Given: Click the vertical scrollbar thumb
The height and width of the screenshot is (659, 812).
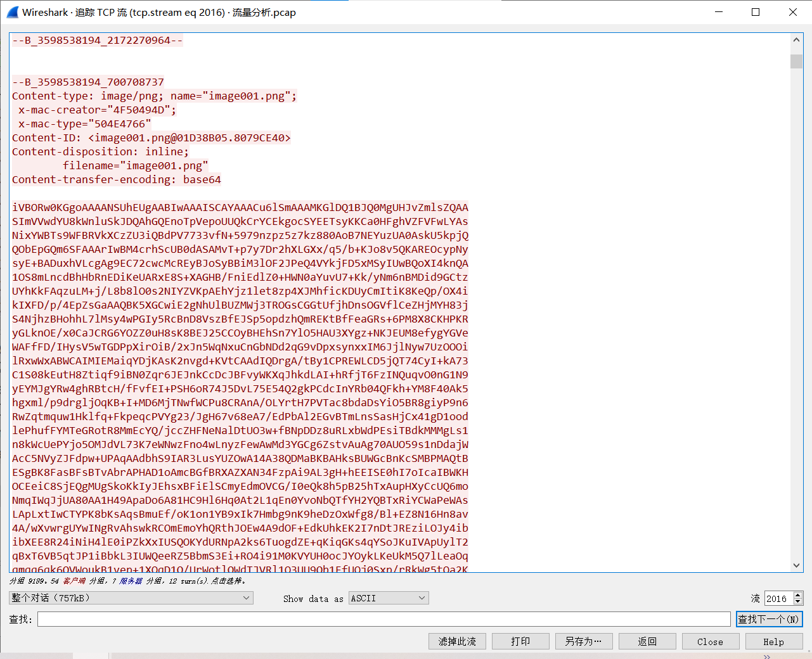Looking at the screenshot, I should pos(797,61).
